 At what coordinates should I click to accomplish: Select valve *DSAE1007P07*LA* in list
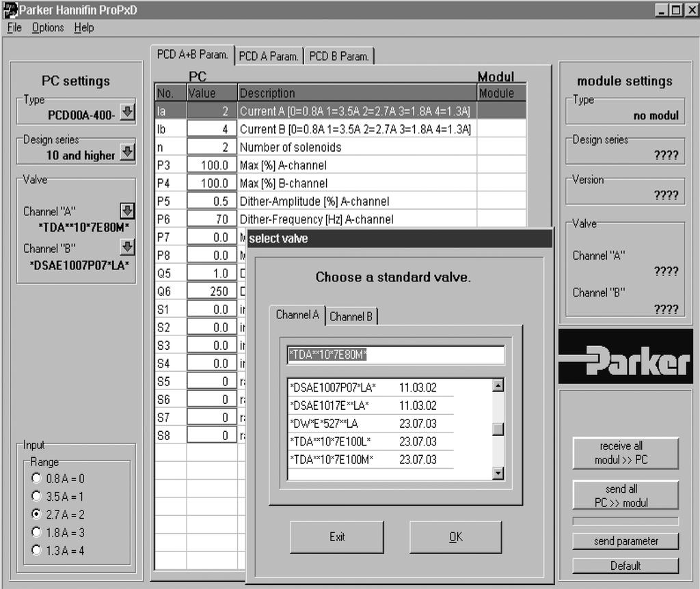[x=371, y=387]
